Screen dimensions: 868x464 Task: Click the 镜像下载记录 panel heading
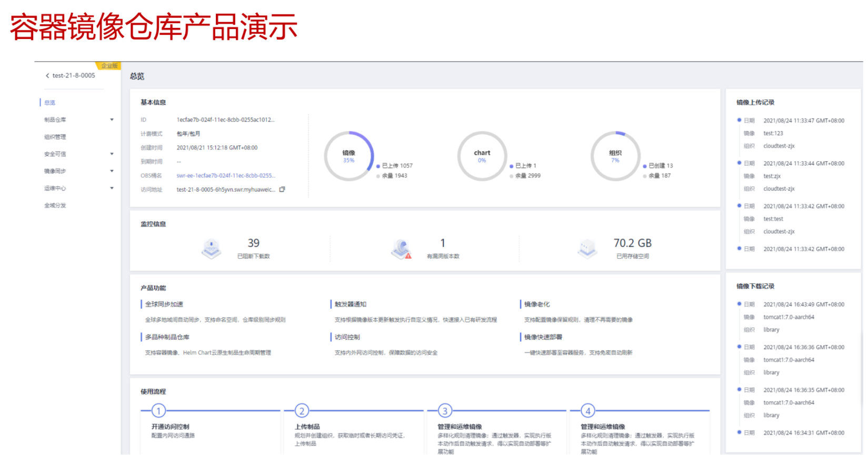tap(755, 287)
